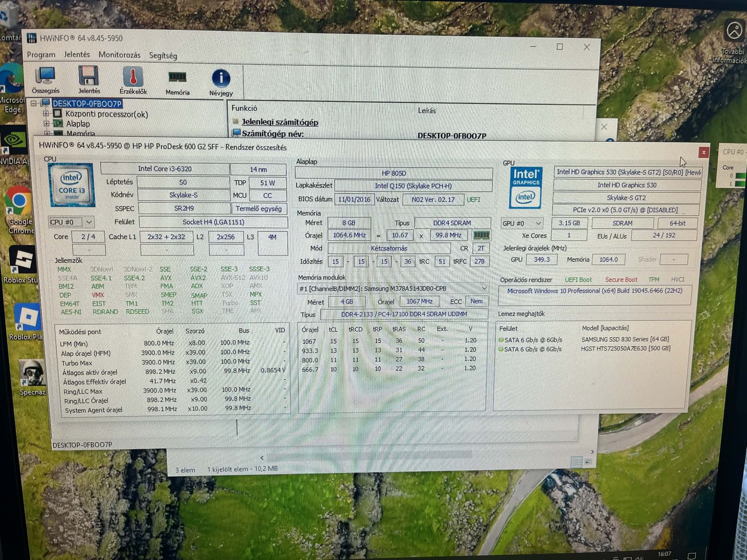Screen dimensions: 747x560
Task: Select DESKTOP-0FBOO7P in the tree
Action: click(87, 104)
